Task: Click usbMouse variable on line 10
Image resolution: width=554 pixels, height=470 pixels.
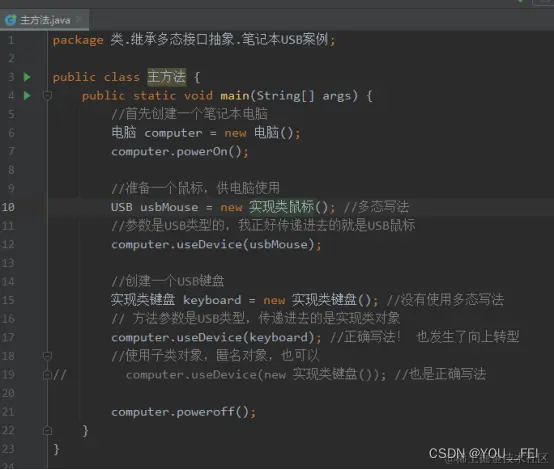Action: point(169,207)
